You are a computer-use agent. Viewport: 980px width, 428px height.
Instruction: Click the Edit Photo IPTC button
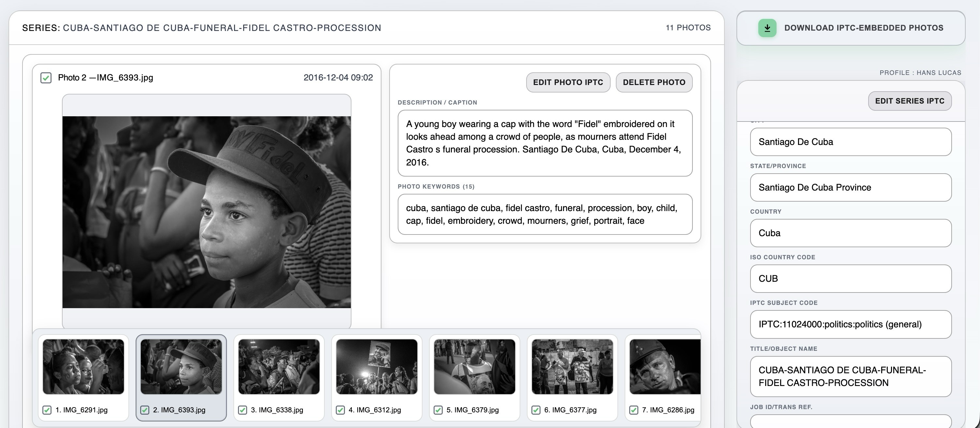[x=568, y=82]
